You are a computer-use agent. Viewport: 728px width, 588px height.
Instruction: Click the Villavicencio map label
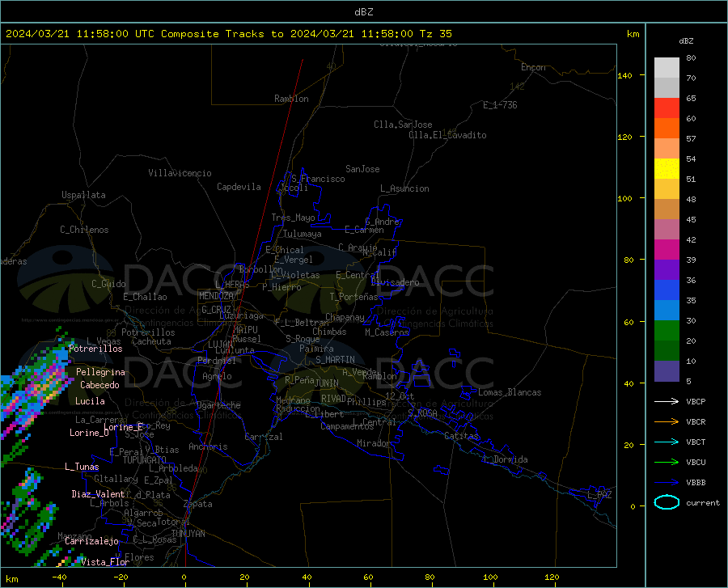180,173
